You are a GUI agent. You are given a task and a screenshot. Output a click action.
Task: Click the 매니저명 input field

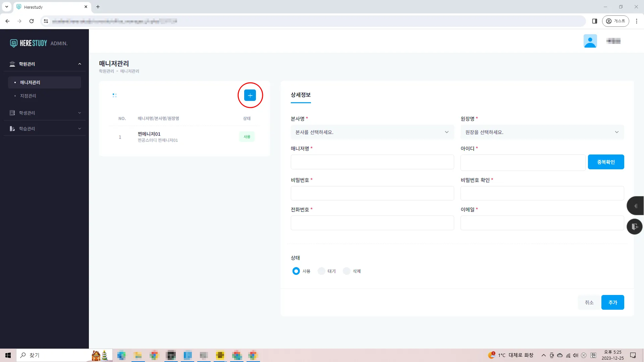tap(372, 162)
